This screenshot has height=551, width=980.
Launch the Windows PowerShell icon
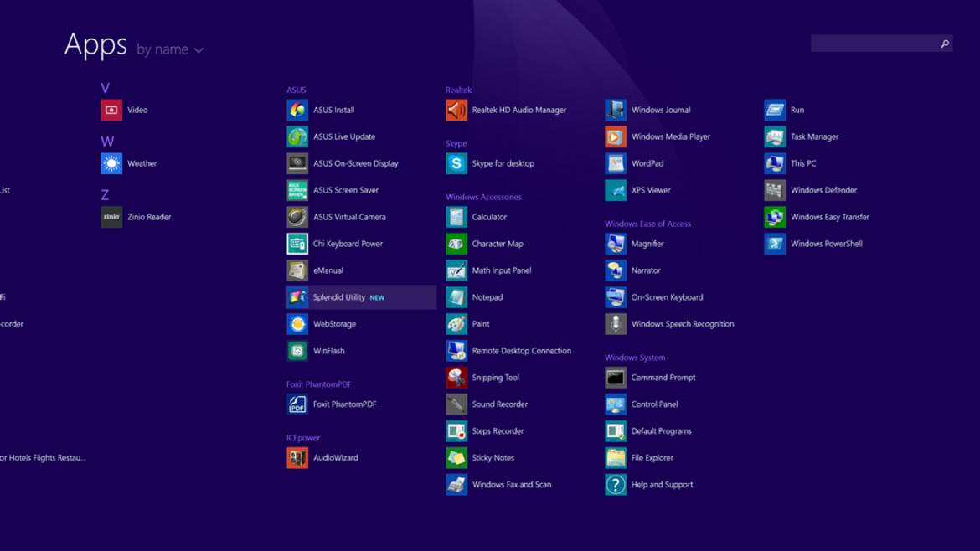[775, 244]
